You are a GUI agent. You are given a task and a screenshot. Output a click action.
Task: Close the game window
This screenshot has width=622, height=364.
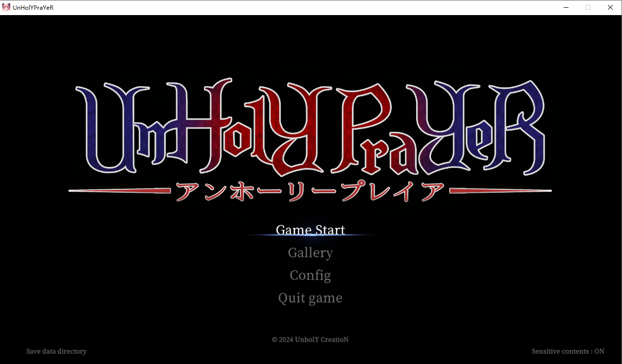point(610,7)
